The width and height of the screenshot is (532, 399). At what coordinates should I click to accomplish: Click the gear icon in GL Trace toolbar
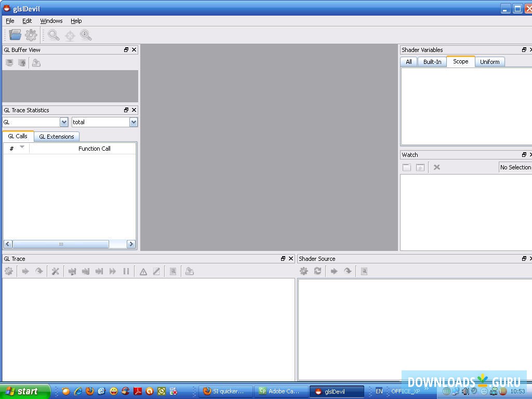tap(9, 271)
